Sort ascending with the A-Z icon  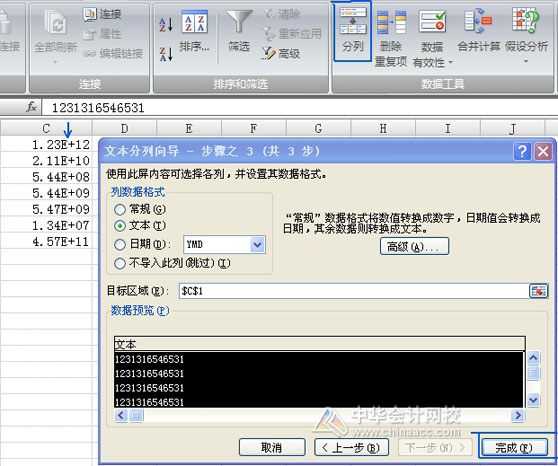pos(166,24)
